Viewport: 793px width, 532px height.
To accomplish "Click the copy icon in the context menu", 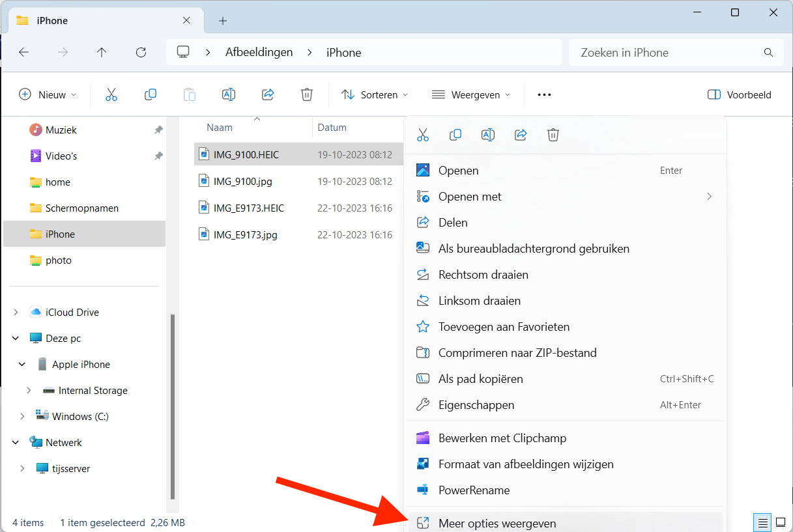I will [x=455, y=135].
